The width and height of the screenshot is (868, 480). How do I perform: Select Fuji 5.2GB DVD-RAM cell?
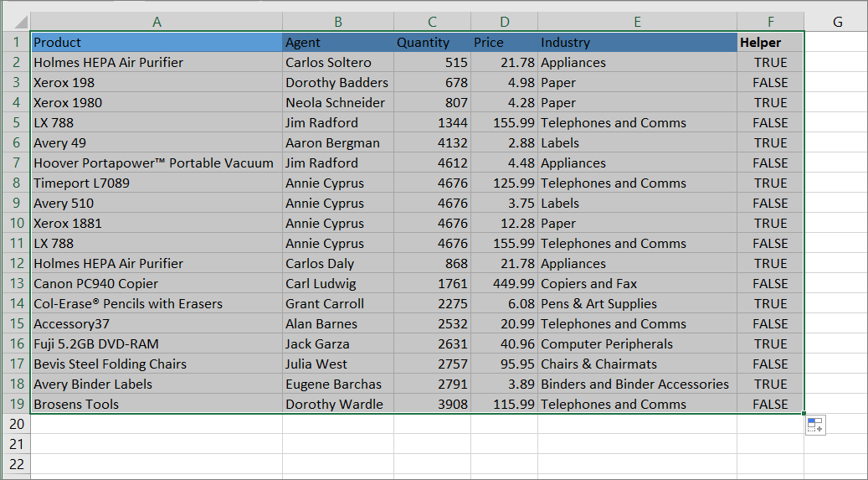tap(157, 343)
